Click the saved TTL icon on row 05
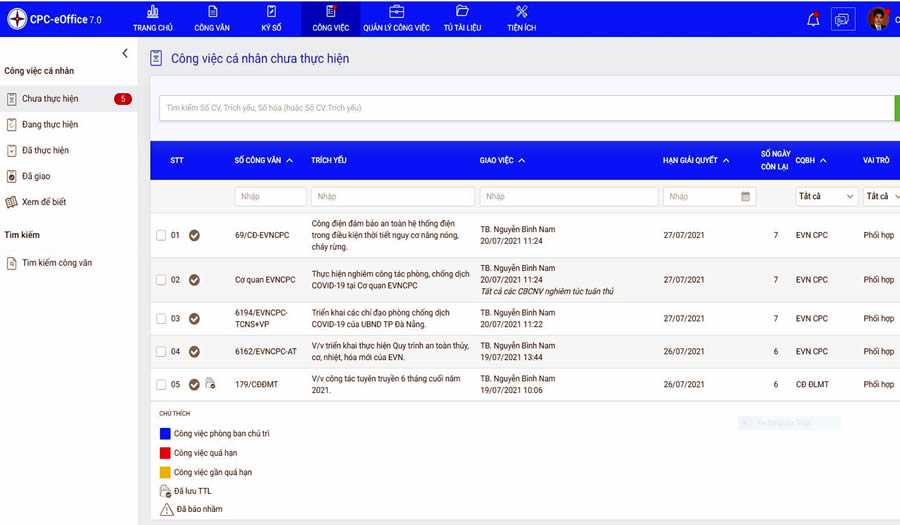This screenshot has width=900, height=525. pos(210,384)
